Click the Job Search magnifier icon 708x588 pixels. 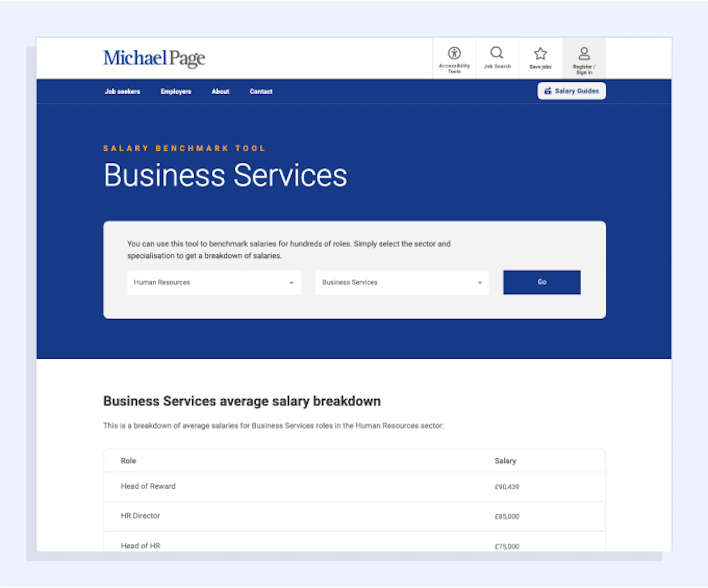point(497,53)
